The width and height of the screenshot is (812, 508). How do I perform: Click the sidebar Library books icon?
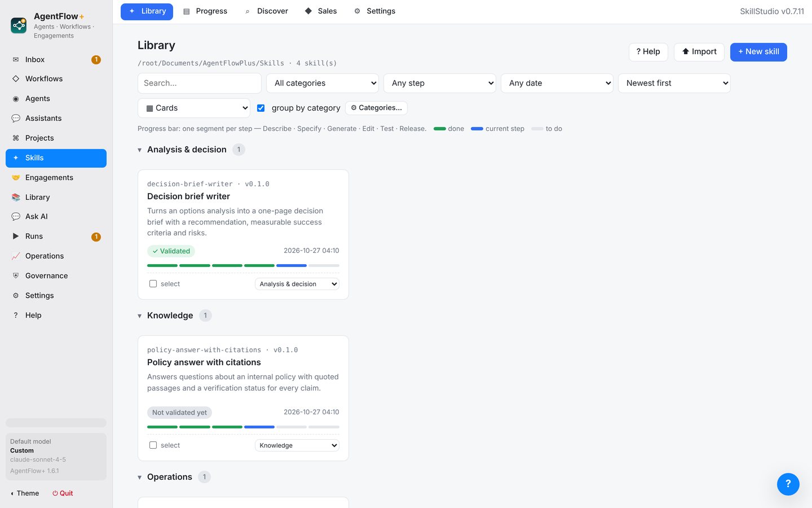(x=16, y=197)
